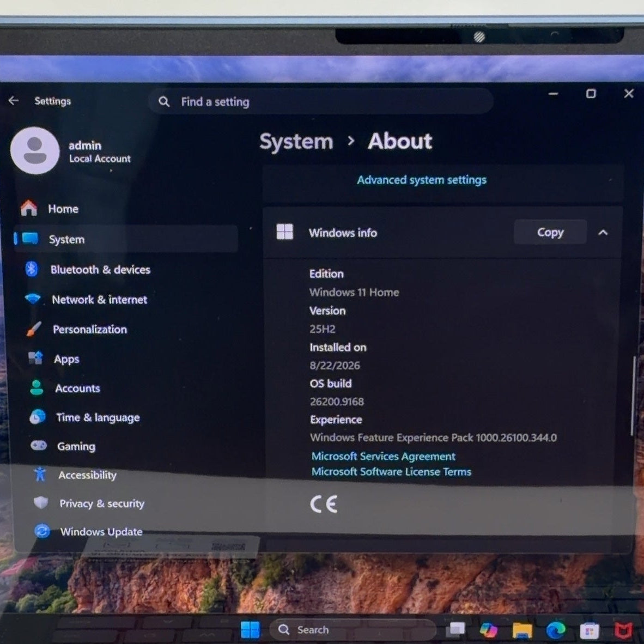
Task: Click the back arrow in Settings
Action: point(14,101)
